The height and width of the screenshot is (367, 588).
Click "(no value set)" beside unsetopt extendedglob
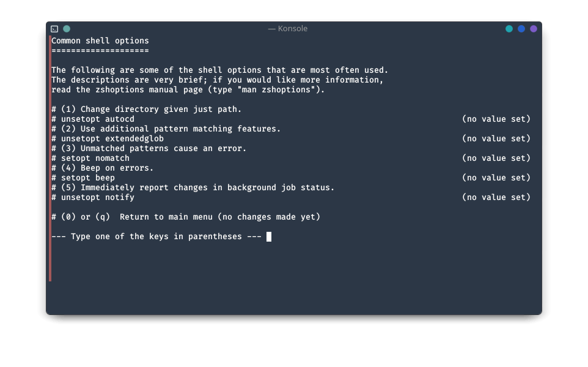(x=496, y=138)
